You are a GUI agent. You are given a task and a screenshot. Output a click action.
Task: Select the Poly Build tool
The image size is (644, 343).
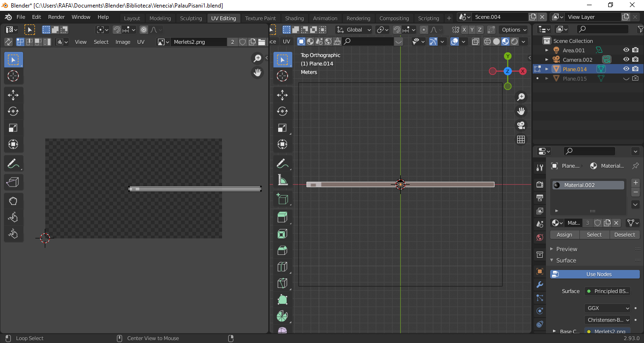[x=282, y=300]
